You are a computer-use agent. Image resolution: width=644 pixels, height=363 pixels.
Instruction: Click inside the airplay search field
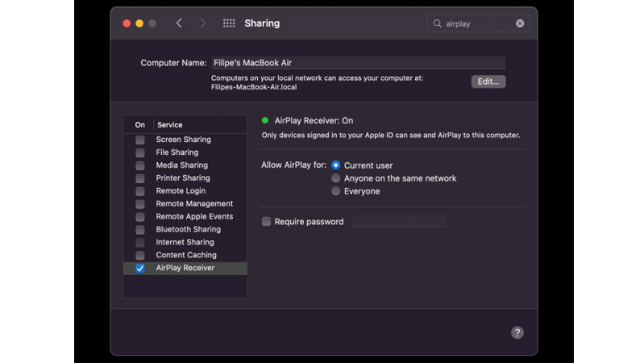(479, 23)
